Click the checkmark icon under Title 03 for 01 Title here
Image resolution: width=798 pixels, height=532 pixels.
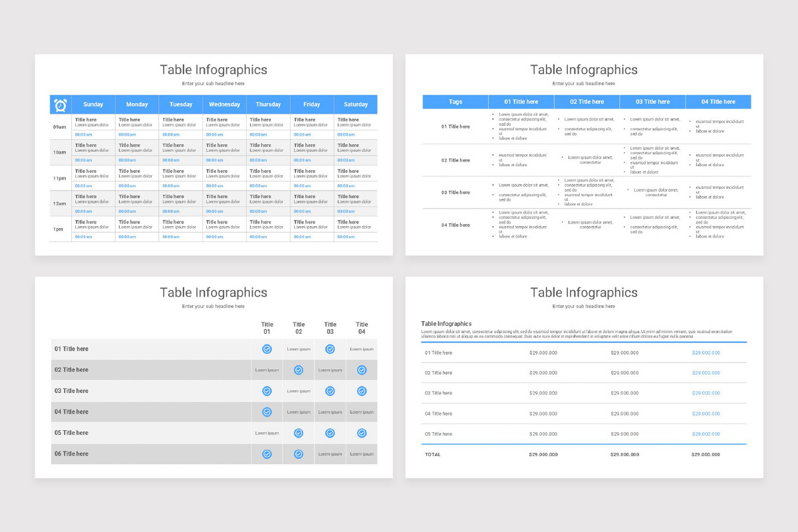[x=330, y=348]
